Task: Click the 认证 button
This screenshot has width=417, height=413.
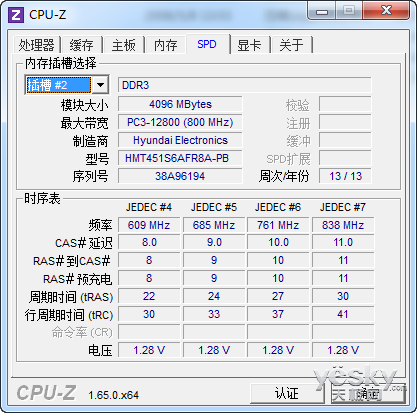Action: click(287, 394)
